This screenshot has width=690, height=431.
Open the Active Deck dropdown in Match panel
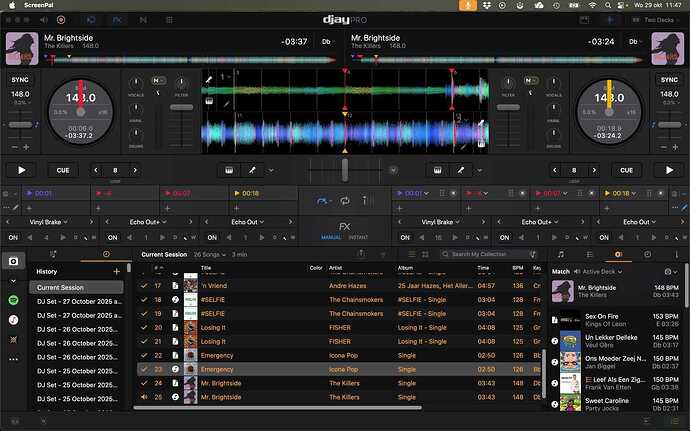(600, 271)
